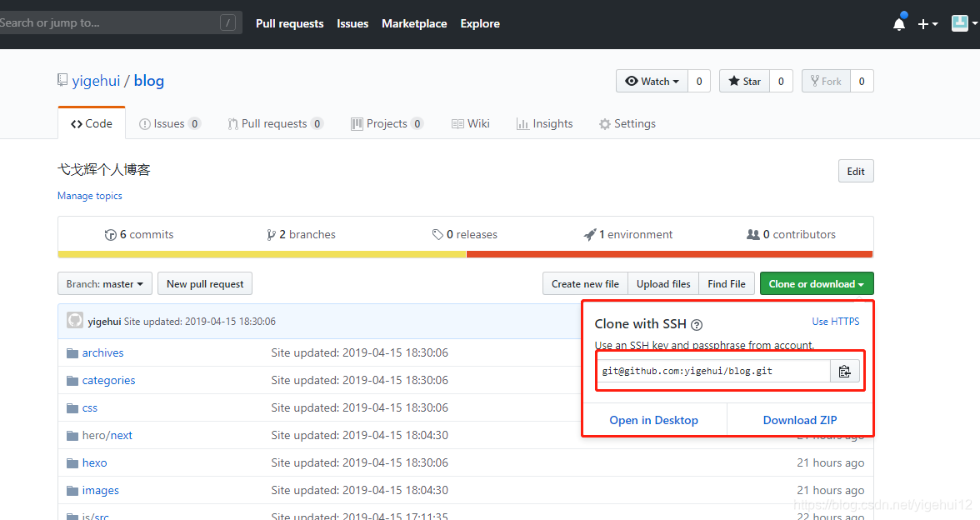Switch to the Wiki tab
This screenshot has width=980, height=520.
[471, 123]
